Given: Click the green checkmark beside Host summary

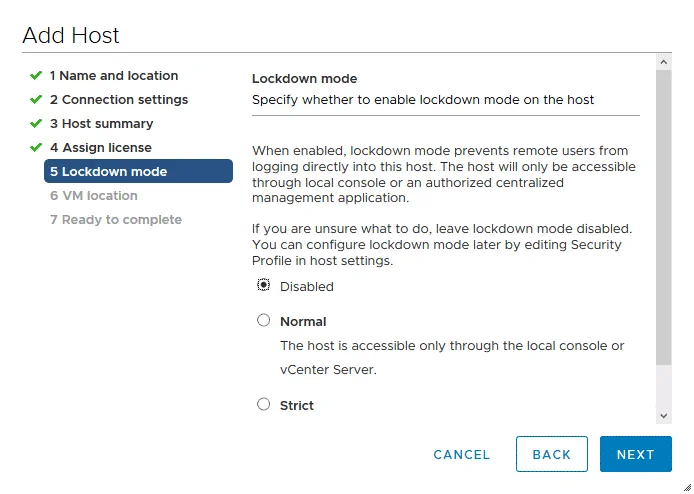Looking at the screenshot, I should [x=36, y=124].
